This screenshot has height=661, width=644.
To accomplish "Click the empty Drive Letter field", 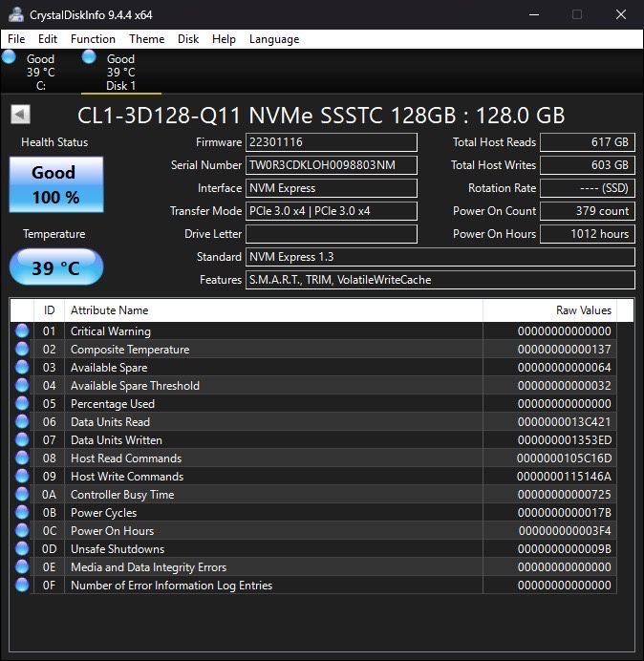I will pyautogui.click(x=332, y=233).
